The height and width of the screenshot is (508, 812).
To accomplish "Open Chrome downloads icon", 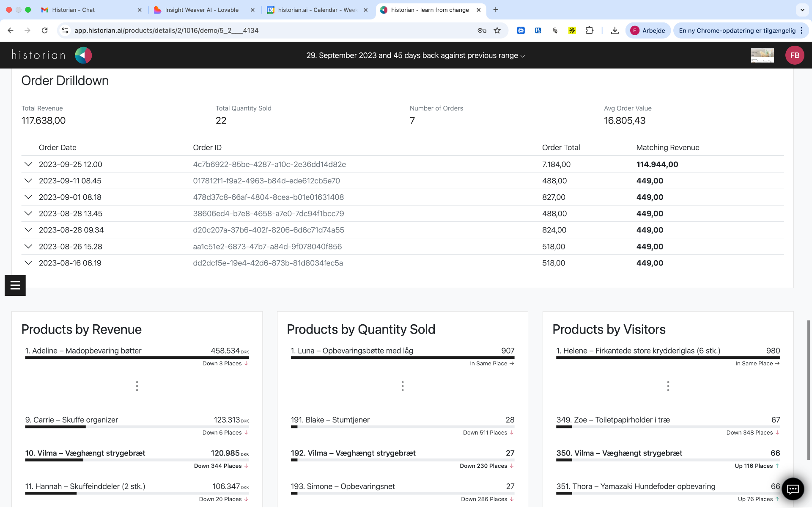I will pos(615,30).
